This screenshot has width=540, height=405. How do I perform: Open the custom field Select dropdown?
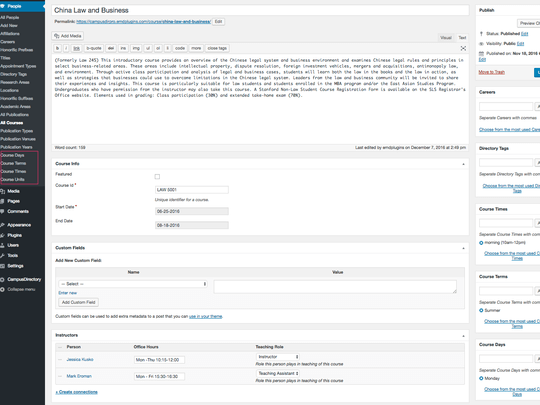point(133,284)
